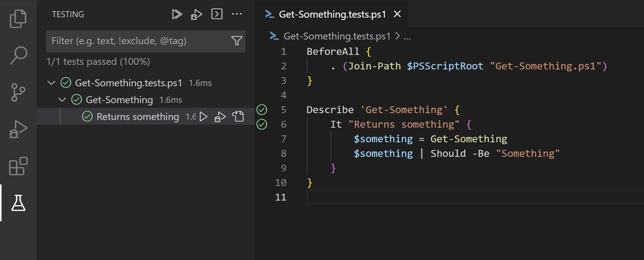Select the Testing beaker icon
This screenshot has height=260, width=644.
pos(18,203)
